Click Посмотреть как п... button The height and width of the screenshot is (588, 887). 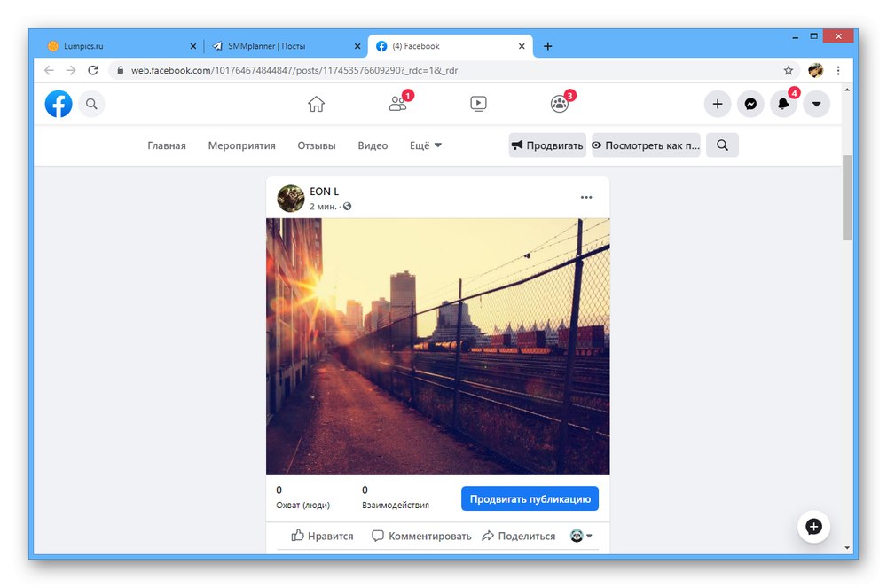point(646,145)
